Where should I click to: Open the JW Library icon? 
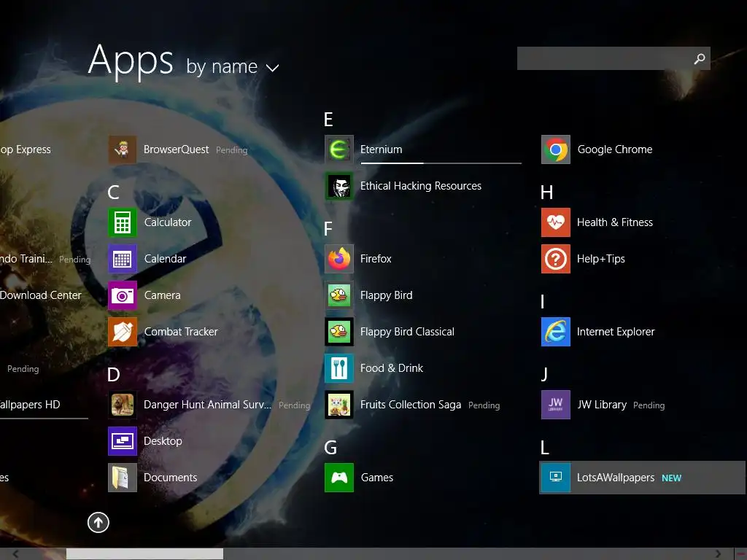click(555, 405)
